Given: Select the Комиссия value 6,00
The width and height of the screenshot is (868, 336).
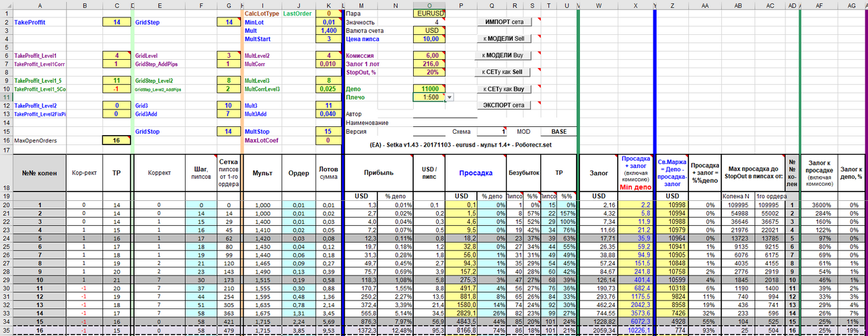Looking at the screenshot, I should point(429,56).
